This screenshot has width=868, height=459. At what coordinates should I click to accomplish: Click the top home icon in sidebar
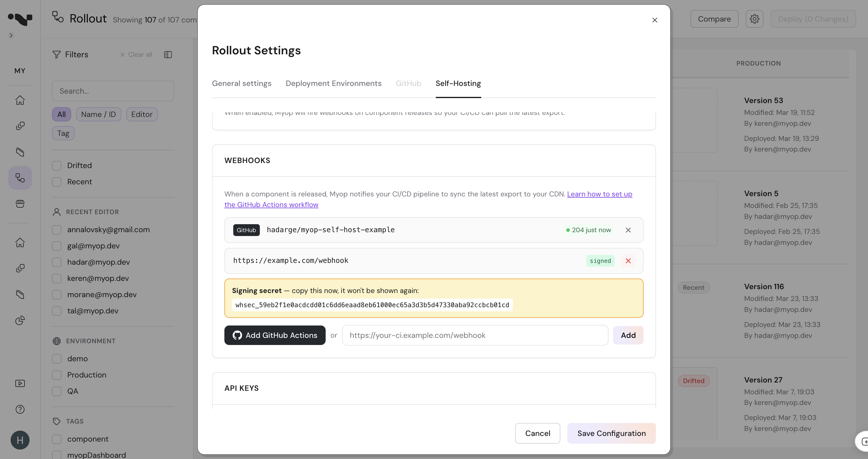20,100
